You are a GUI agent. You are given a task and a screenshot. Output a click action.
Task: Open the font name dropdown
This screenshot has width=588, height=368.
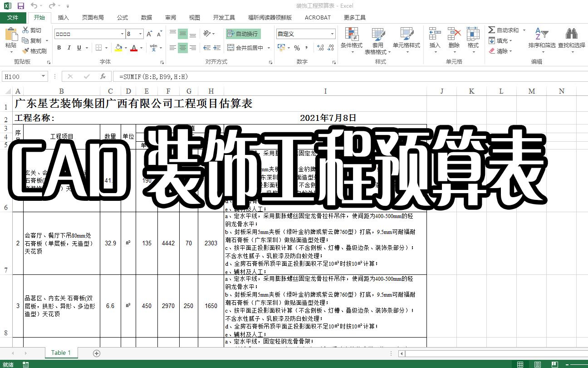122,34
